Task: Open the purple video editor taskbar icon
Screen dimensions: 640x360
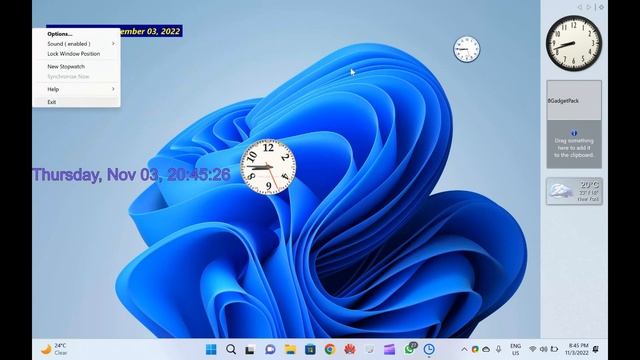Action: (389, 349)
